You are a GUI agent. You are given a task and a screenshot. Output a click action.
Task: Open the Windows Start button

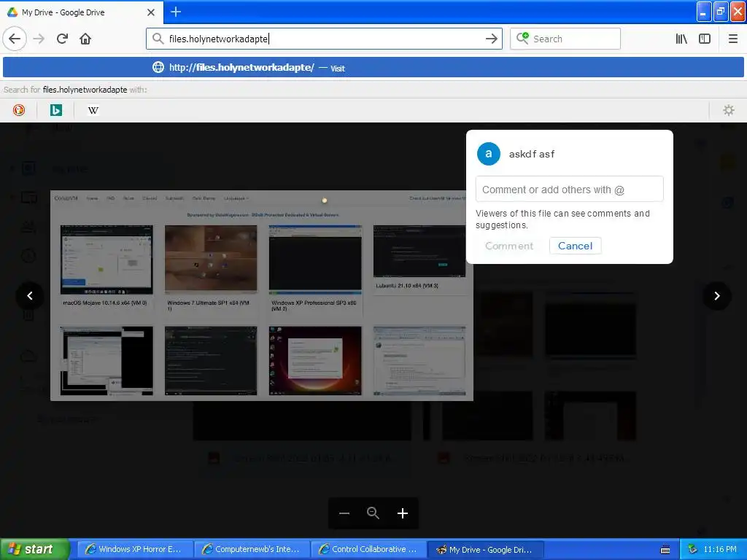(x=35, y=549)
